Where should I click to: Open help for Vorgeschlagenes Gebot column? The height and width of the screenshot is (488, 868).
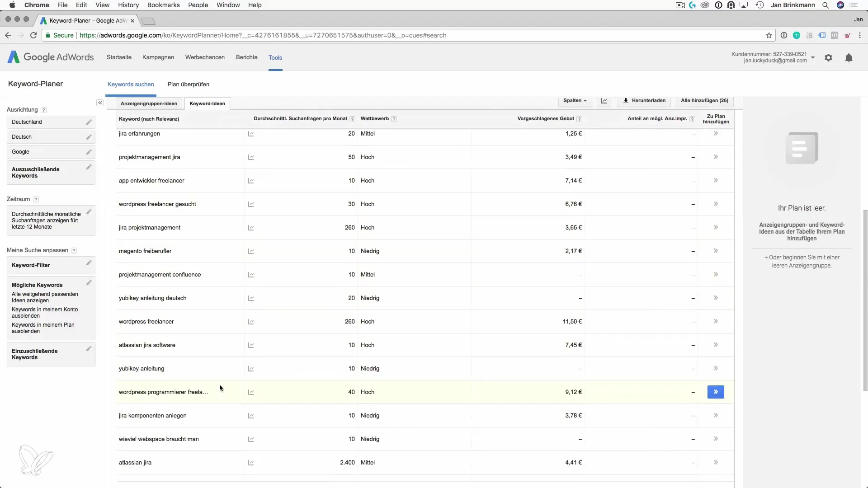[x=579, y=119]
